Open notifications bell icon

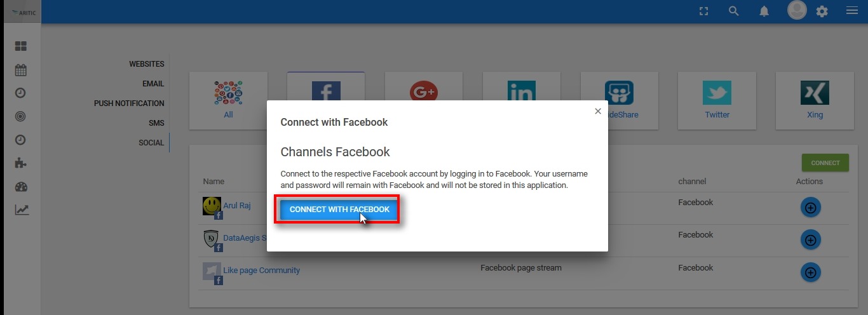[x=764, y=11]
